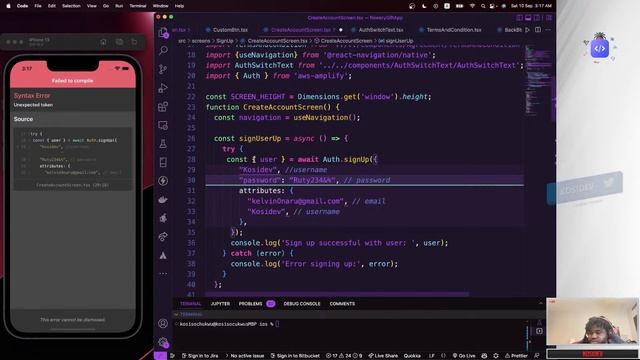Change the LF end-of-line setting
Viewport: 640px width, 360px height.
click(431, 356)
